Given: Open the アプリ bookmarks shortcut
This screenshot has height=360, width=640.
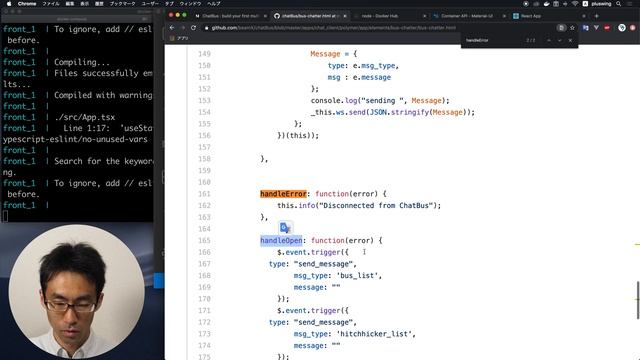Looking at the screenshot, I should pyautogui.click(x=179, y=38).
